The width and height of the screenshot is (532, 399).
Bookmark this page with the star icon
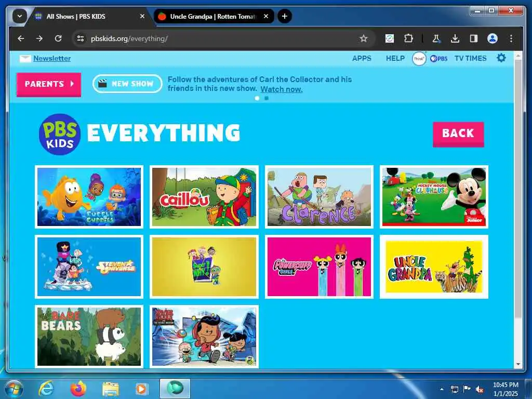pos(364,38)
